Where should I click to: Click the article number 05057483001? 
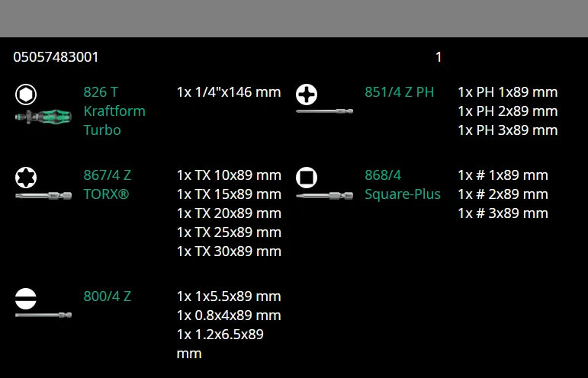[x=56, y=57]
